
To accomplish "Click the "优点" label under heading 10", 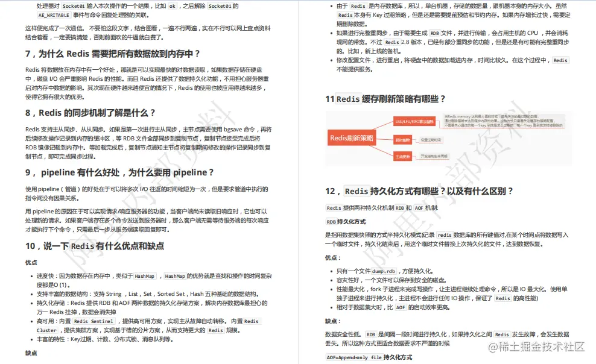I will click(x=31, y=263).
